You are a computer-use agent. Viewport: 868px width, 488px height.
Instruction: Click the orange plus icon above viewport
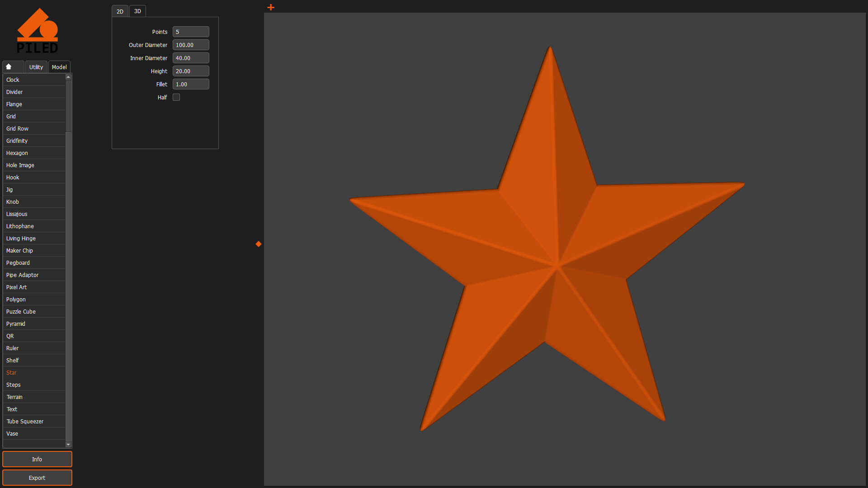pos(271,7)
